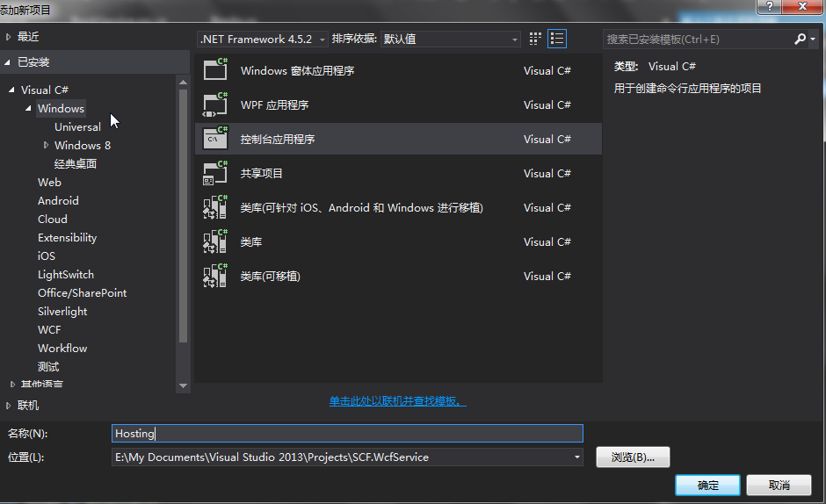Select the 测试 category
Screen dimensions: 826x504
point(48,366)
